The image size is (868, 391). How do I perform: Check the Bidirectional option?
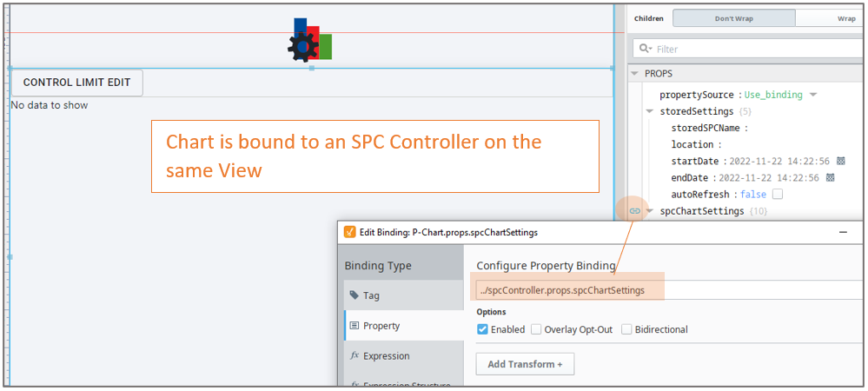(x=626, y=329)
